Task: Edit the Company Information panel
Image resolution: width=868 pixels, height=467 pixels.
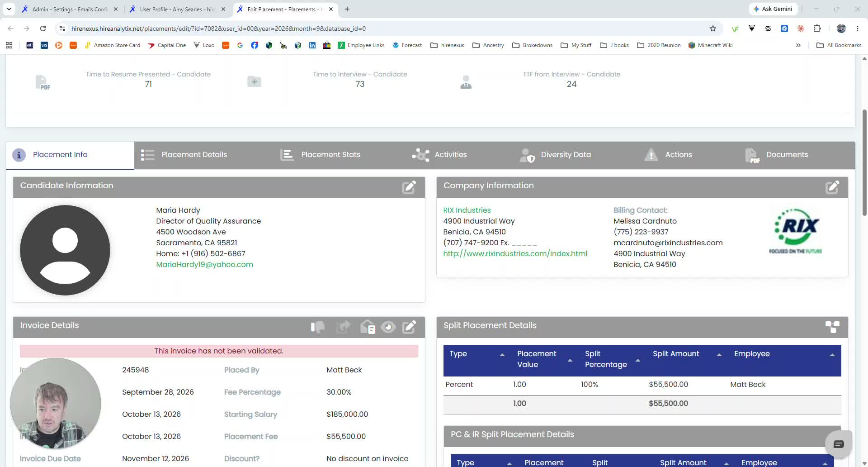Action: point(832,187)
